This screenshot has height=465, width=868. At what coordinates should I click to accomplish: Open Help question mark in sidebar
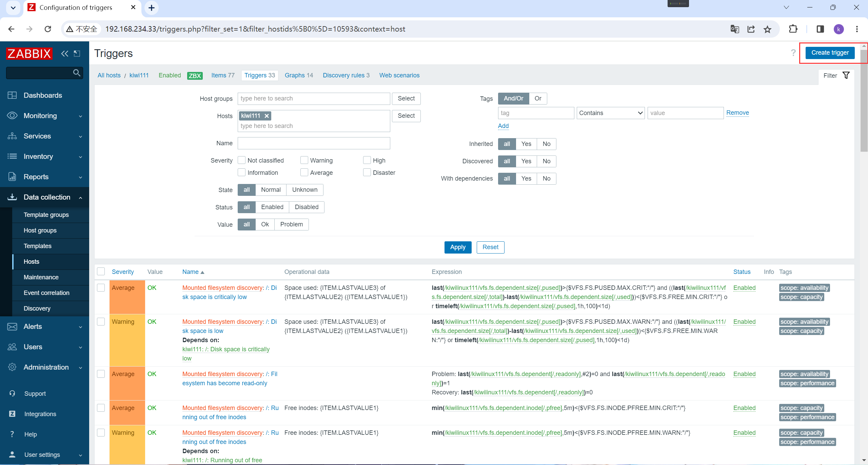[12, 434]
